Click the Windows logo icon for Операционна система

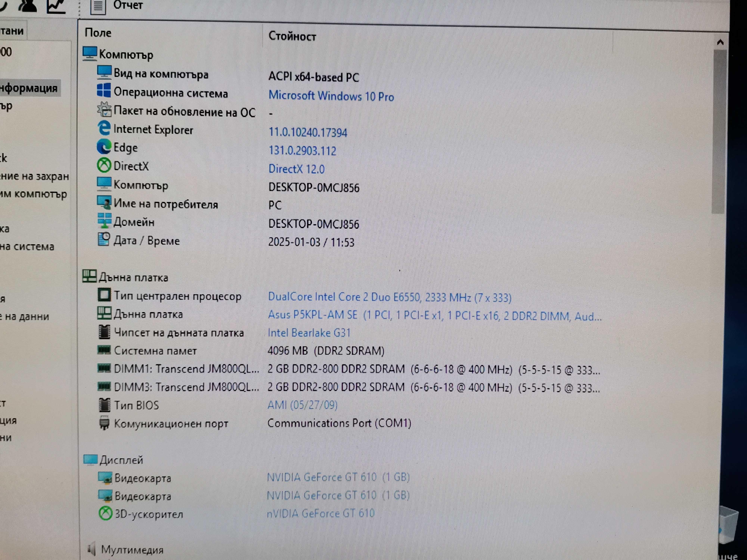[x=104, y=91]
